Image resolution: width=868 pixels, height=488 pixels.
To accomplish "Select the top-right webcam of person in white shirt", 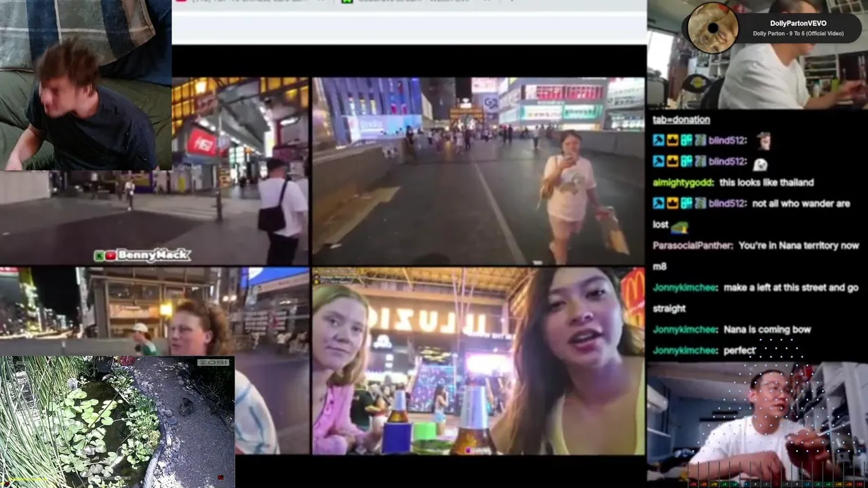I will (x=757, y=54).
